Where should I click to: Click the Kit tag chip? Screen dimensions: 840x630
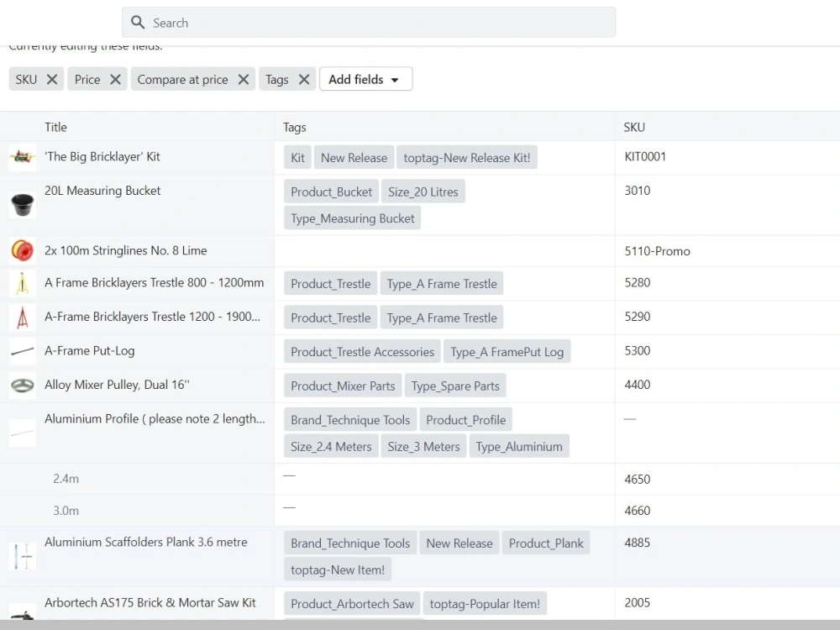(297, 158)
